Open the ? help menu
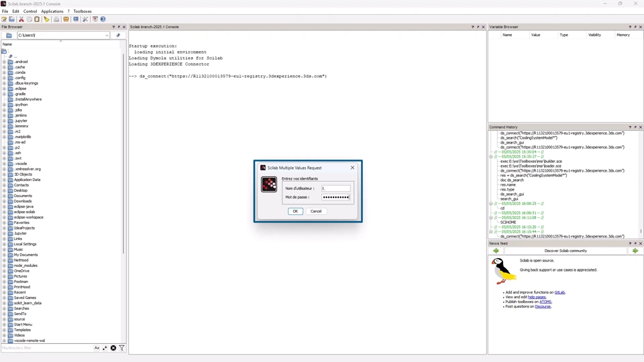The image size is (644, 362). [x=68, y=11]
